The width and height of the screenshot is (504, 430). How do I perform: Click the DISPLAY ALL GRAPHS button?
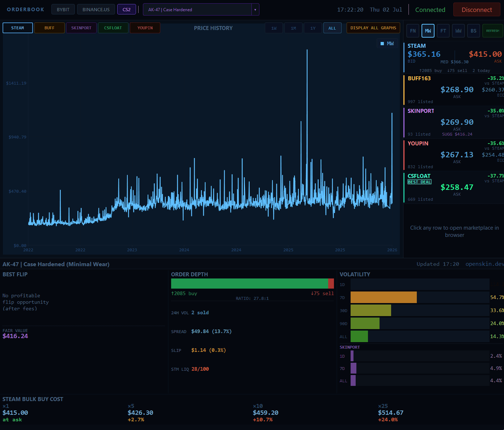pos(373,28)
